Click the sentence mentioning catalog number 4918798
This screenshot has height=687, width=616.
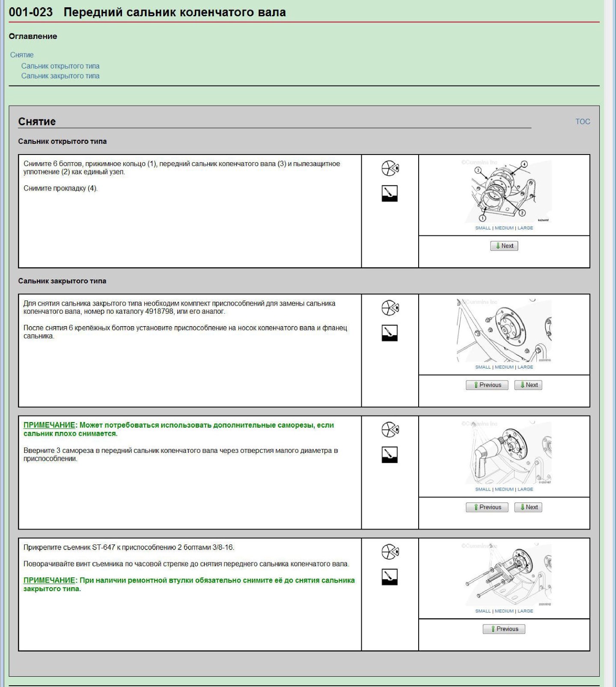[179, 307]
